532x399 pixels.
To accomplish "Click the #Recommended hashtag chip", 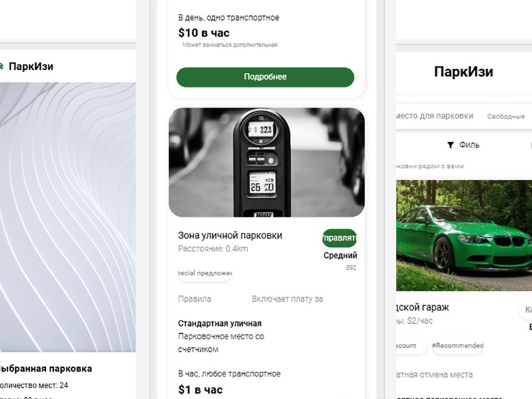I will click(458, 346).
